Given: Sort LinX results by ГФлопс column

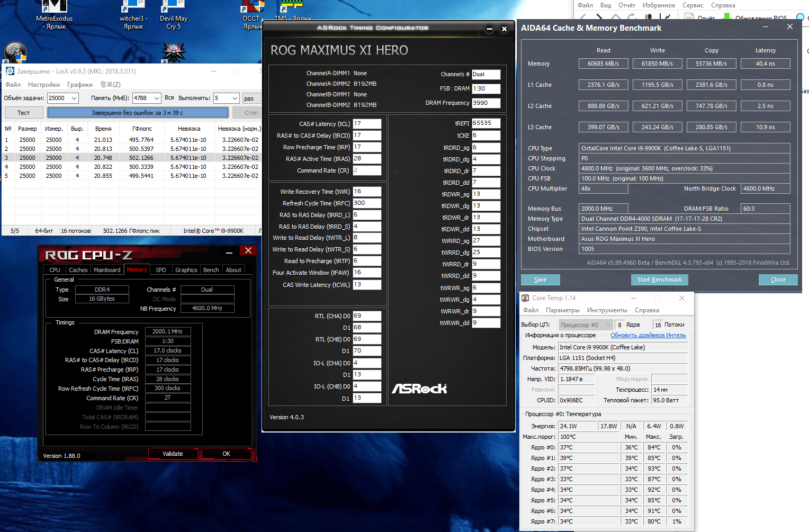Looking at the screenshot, I should pyautogui.click(x=142, y=129).
